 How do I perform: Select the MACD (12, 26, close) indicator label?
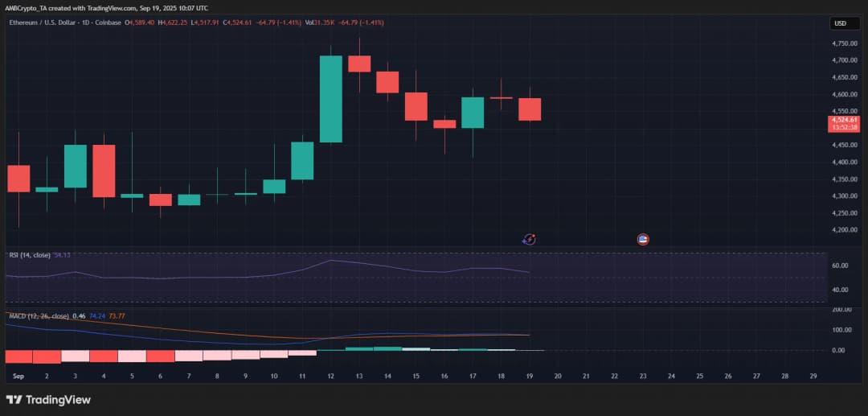tap(38, 316)
